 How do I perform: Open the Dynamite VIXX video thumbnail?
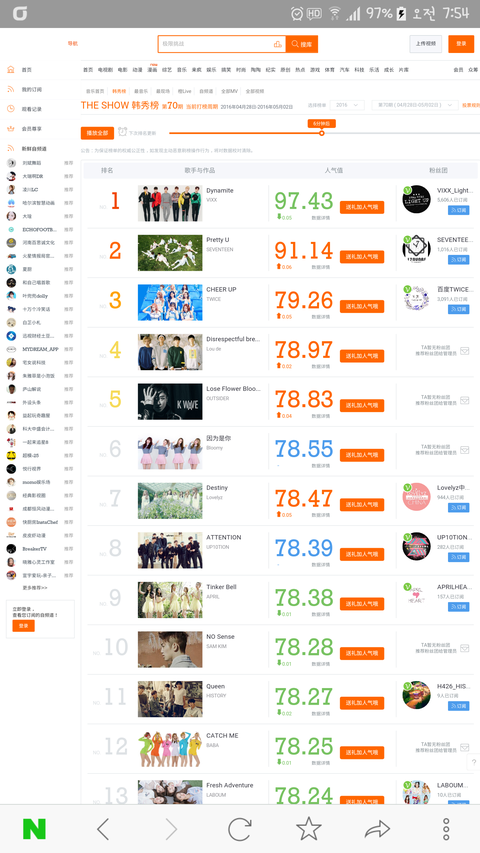click(x=170, y=203)
